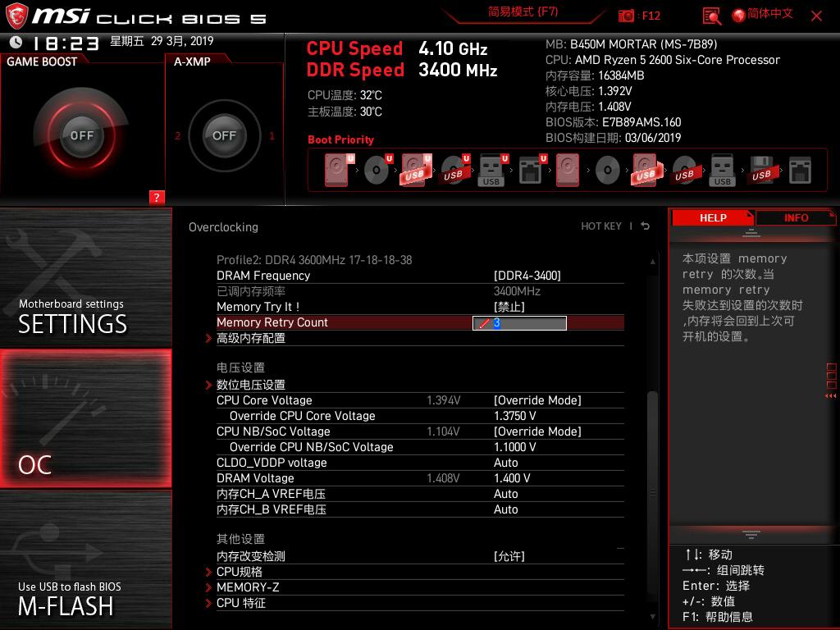
Task: Open CPU Core Voltage Override Mode option
Action: click(x=537, y=400)
